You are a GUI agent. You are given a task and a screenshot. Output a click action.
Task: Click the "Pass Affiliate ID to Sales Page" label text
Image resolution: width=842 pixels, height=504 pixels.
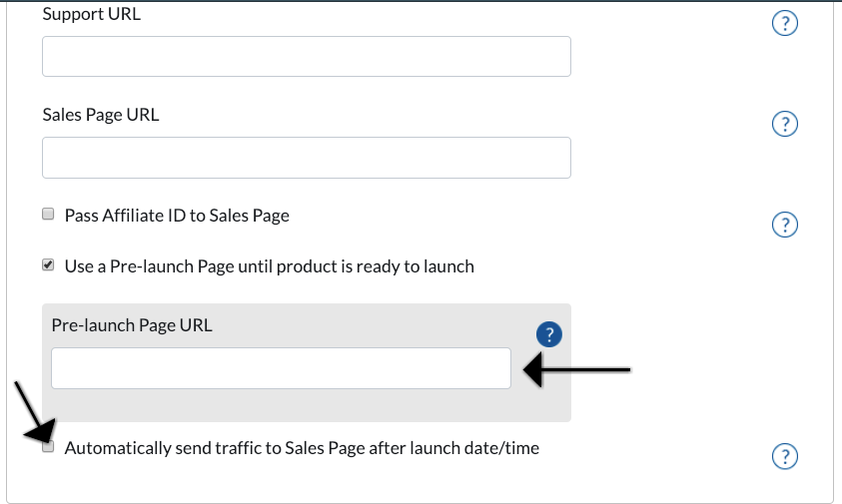[177, 216]
